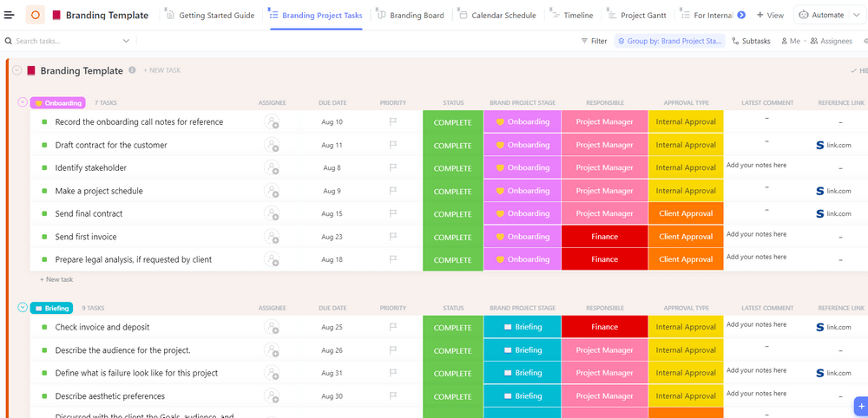Collapse the Onboarding group
Image resolution: width=868 pixels, height=418 pixels.
[23, 102]
